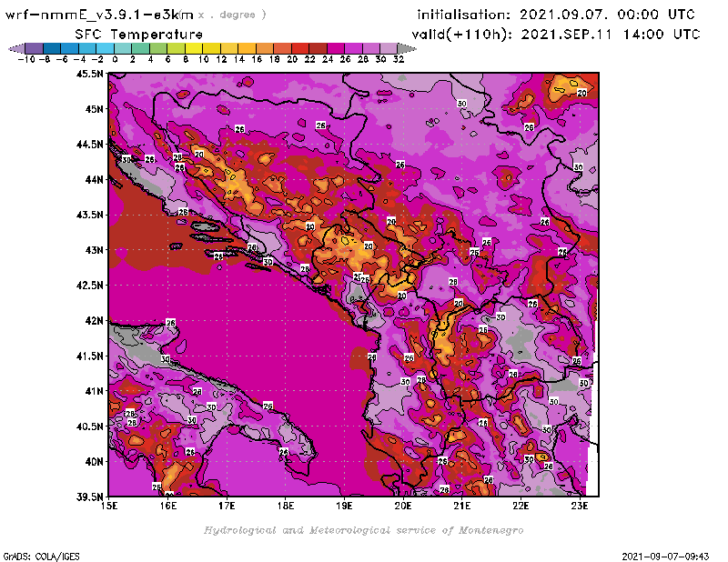Click the 'GrADS: COLA/IGES' label
This screenshot has width=728, height=562.
pyautogui.click(x=41, y=557)
